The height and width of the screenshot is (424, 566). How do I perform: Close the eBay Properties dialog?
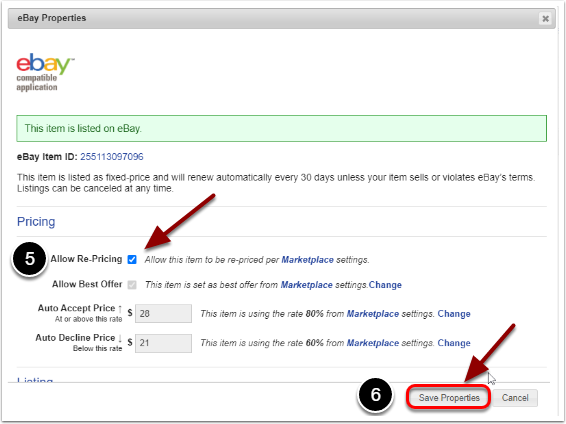pos(545,18)
